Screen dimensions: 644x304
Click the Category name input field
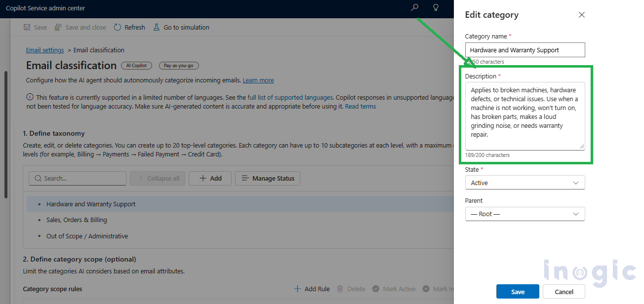525,50
